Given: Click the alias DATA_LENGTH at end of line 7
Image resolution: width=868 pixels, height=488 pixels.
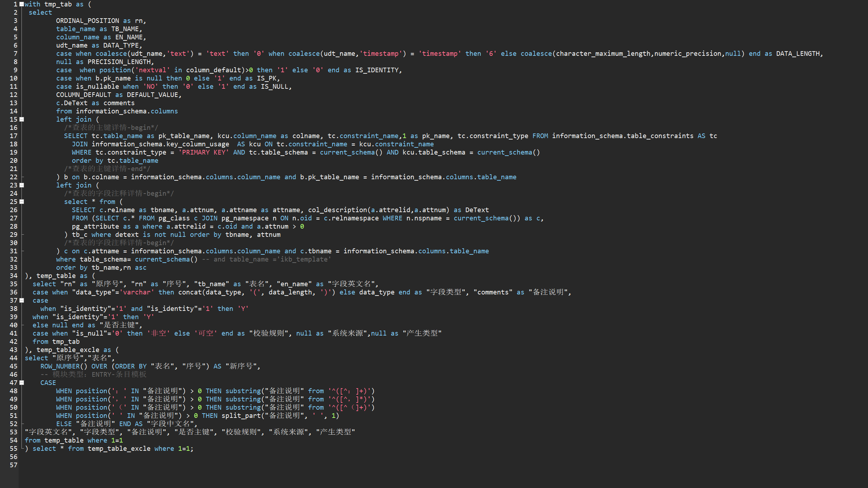Looking at the screenshot, I should (x=798, y=54).
